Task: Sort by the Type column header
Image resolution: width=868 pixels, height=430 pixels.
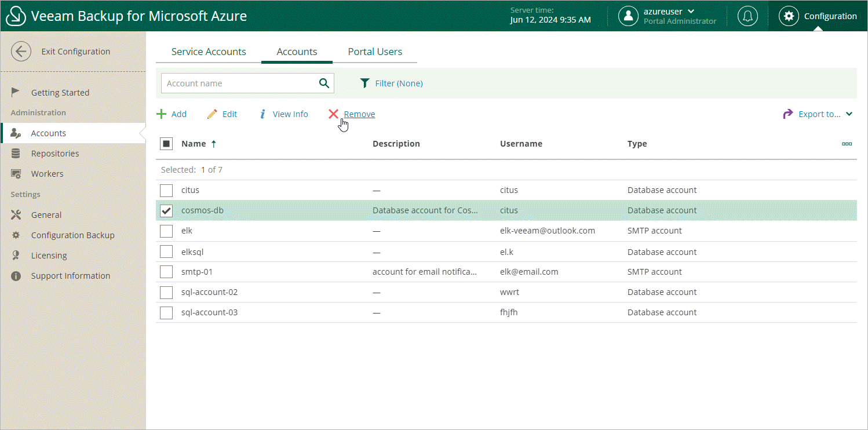Action: (637, 144)
